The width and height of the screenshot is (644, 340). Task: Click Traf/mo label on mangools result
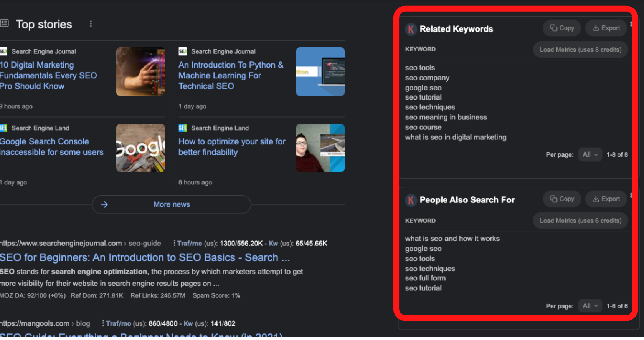coord(119,324)
